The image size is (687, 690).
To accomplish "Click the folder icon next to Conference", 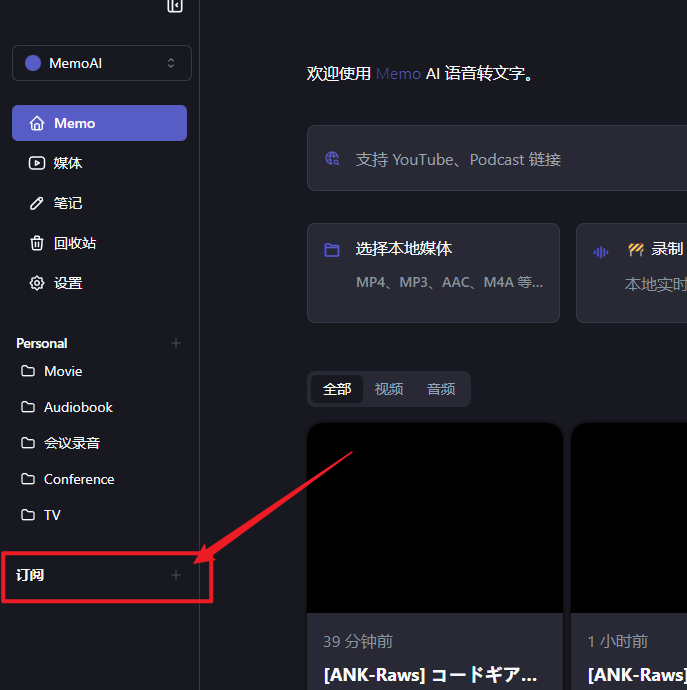I will (28, 479).
